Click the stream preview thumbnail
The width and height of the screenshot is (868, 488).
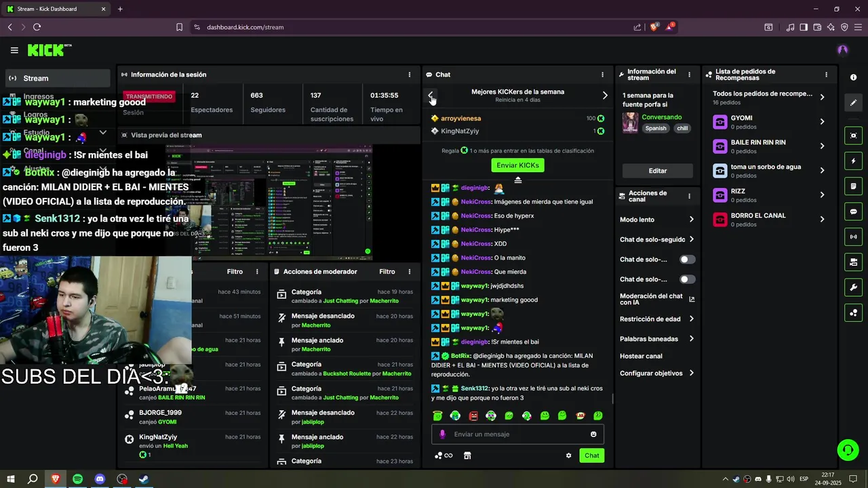(x=270, y=202)
